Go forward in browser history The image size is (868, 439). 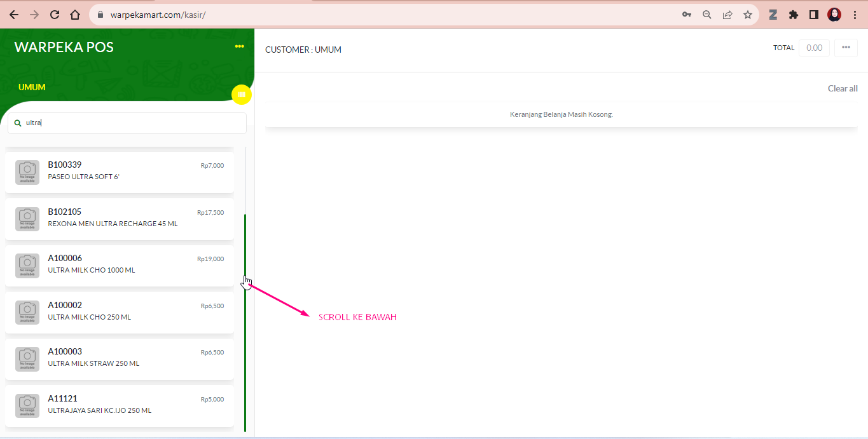(x=34, y=15)
